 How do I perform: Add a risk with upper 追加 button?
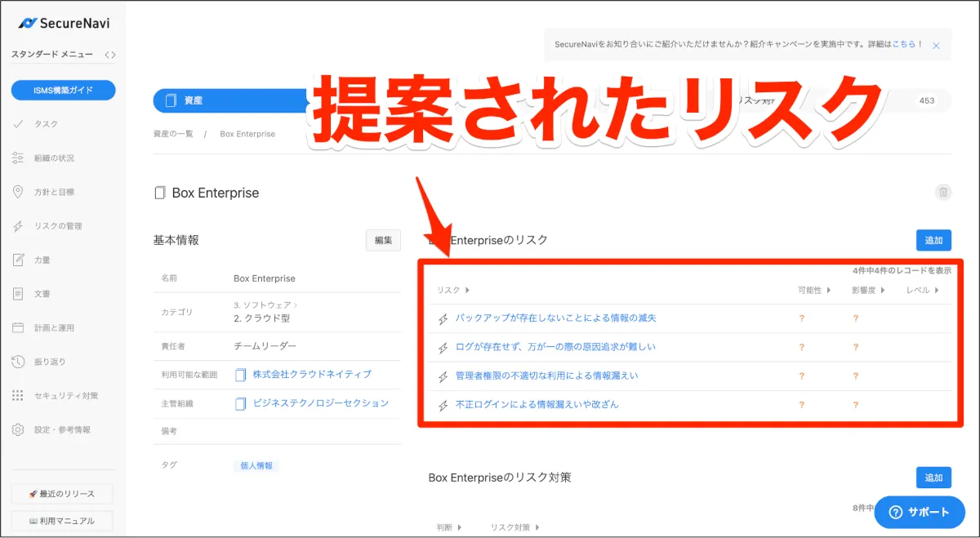(x=933, y=240)
